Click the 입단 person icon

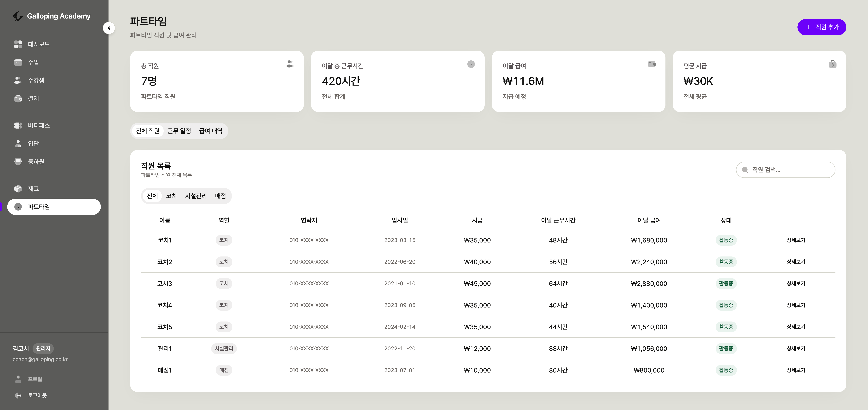[18, 143]
